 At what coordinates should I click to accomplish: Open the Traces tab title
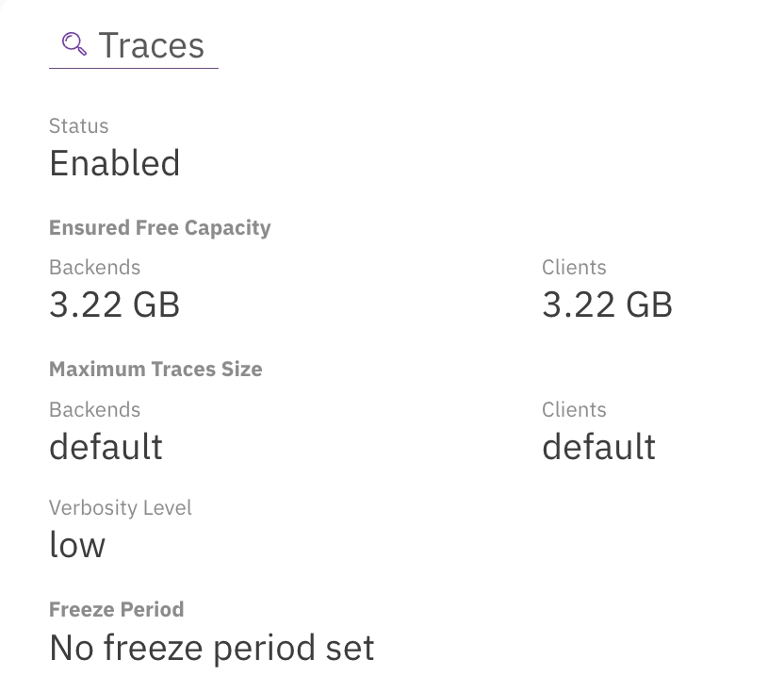[x=151, y=45]
